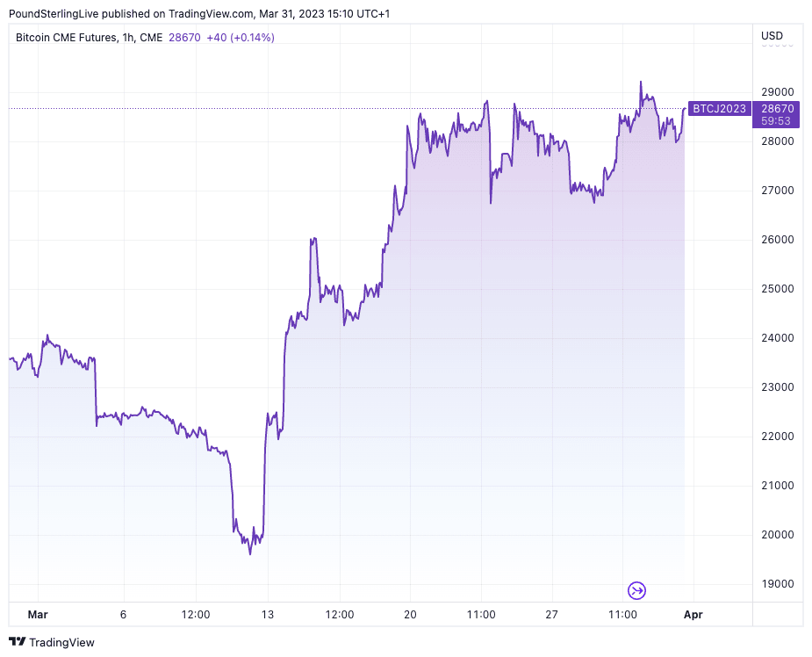The height and width of the screenshot is (657, 812).
Task: Click the 59:53 countdown timer
Action: click(777, 121)
